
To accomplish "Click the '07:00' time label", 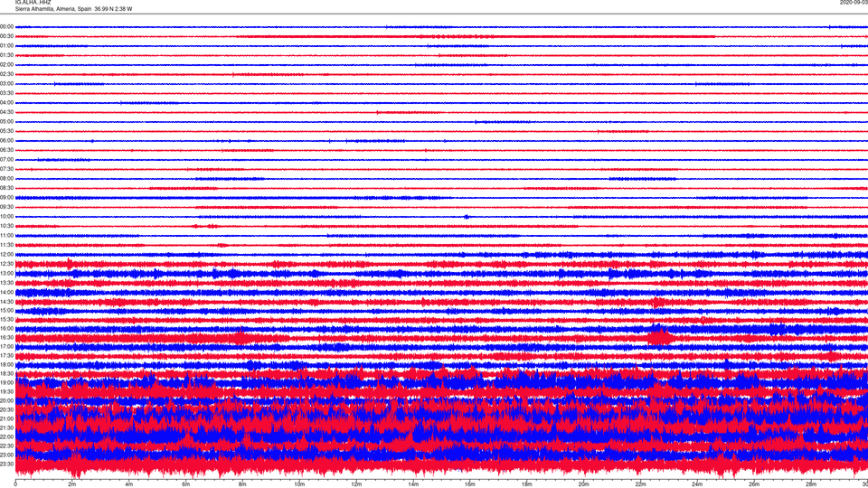I will coord(6,159).
